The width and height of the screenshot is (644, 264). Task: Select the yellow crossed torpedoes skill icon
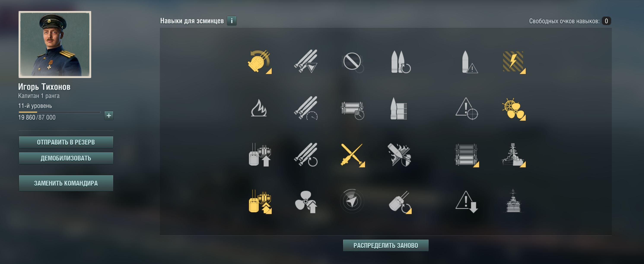click(x=353, y=155)
